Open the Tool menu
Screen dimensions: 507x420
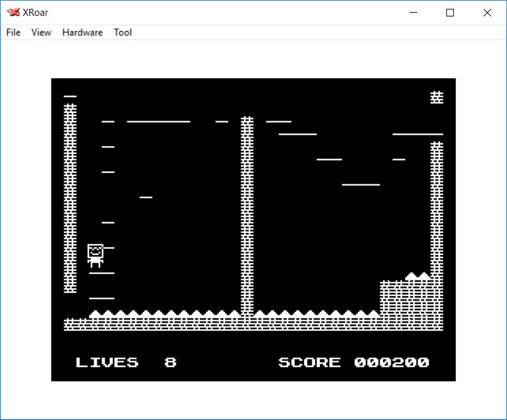pyautogui.click(x=123, y=32)
